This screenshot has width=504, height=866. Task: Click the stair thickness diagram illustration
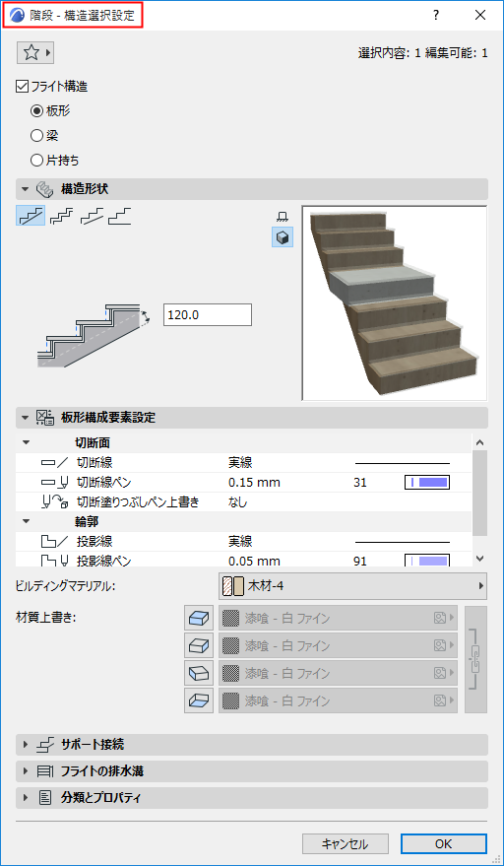pyautogui.click(x=94, y=335)
